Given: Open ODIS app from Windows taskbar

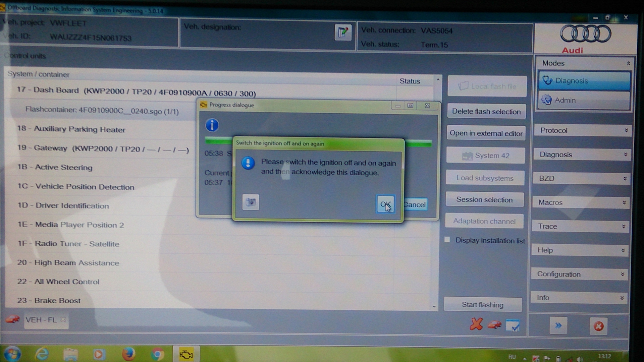Looking at the screenshot, I should coord(186,354).
